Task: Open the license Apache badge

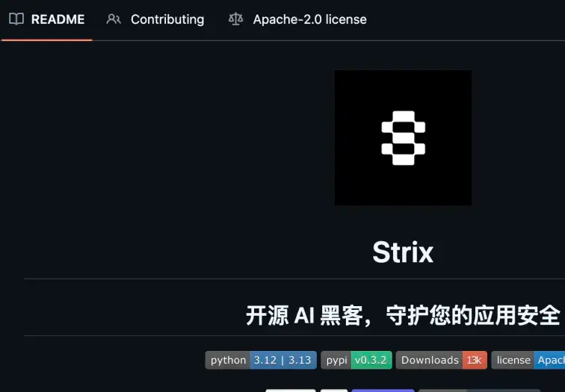Action: coord(528,360)
